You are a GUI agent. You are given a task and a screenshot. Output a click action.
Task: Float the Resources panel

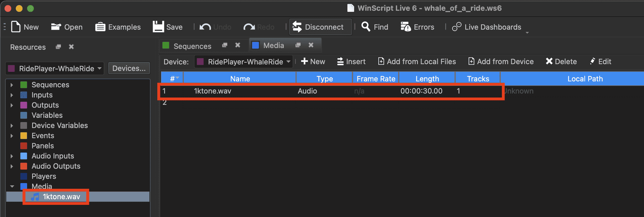click(x=58, y=47)
